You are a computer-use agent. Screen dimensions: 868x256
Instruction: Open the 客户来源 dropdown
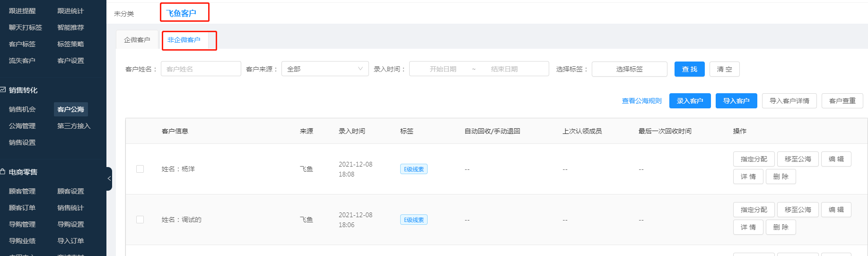pyautogui.click(x=325, y=69)
